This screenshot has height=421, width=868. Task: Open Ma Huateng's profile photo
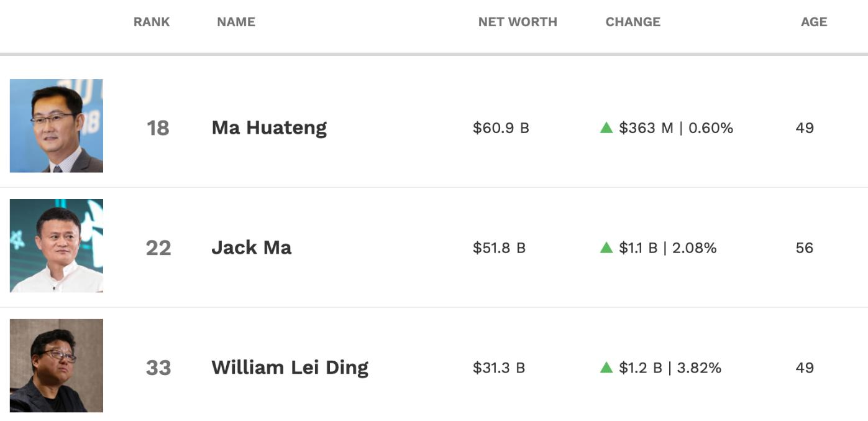[x=57, y=126]
